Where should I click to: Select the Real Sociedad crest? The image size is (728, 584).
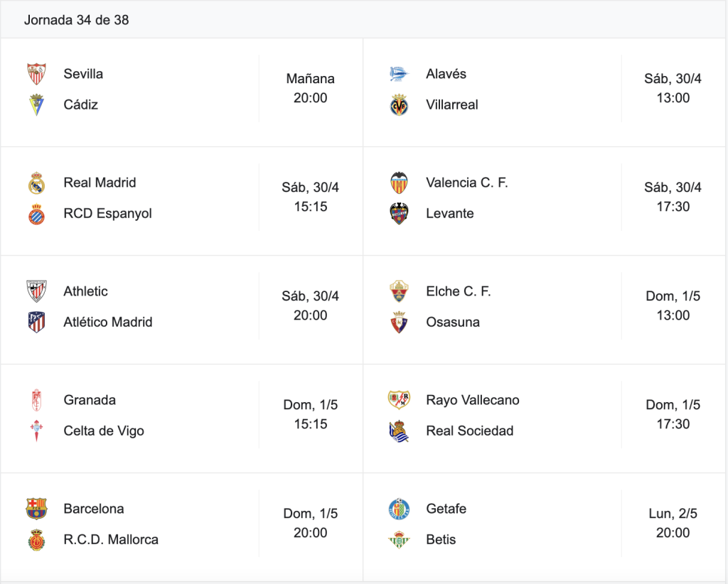point(399,431)
